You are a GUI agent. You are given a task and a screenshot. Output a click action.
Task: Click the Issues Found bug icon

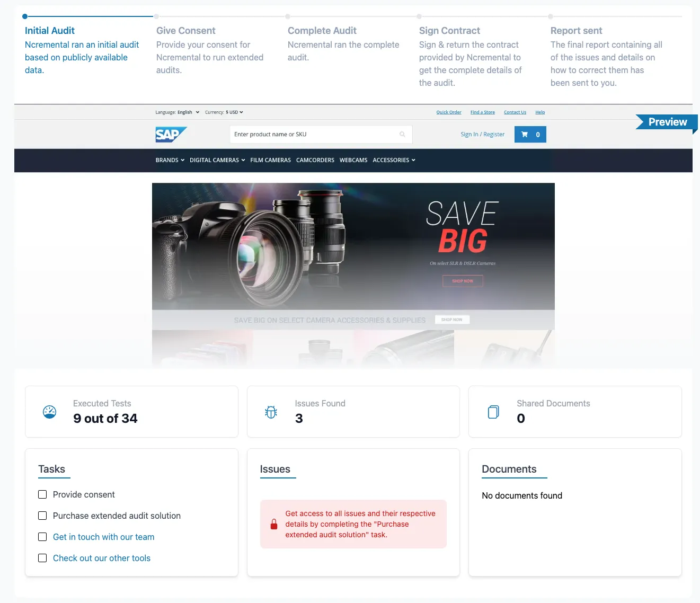coord(271,412)
